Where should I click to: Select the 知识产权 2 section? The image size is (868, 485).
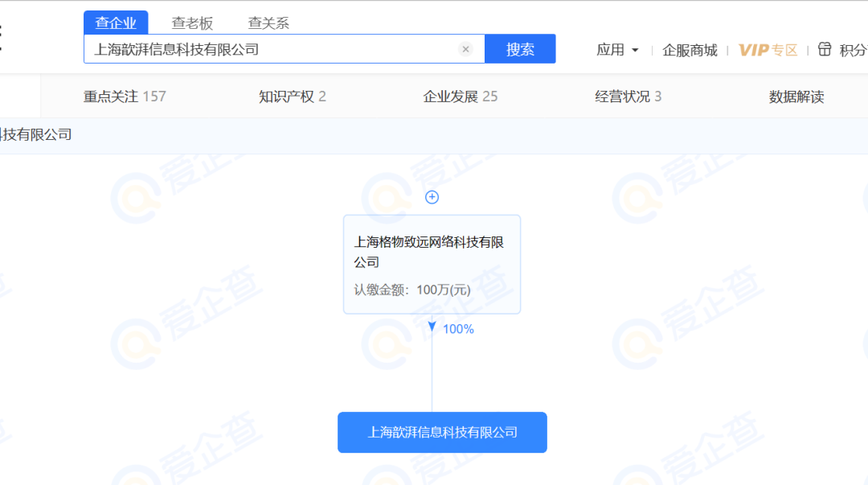(x=293, y=97)
